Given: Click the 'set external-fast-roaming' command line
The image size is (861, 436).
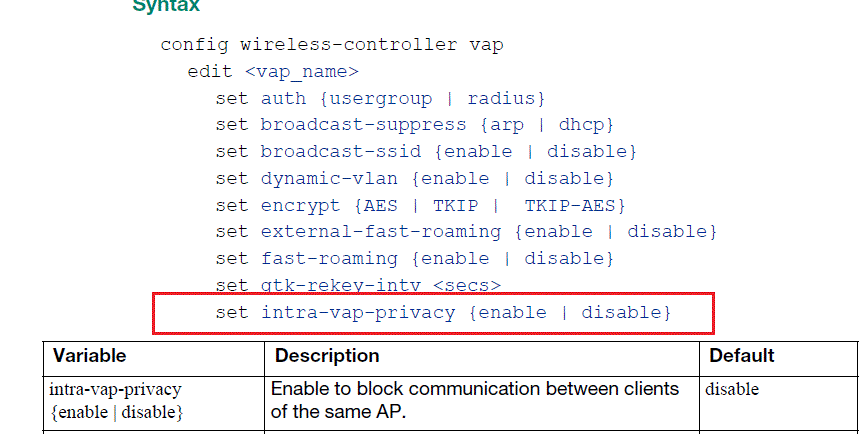Looking at the screenshot, I should pyautogui.click(x=467, y=232).
